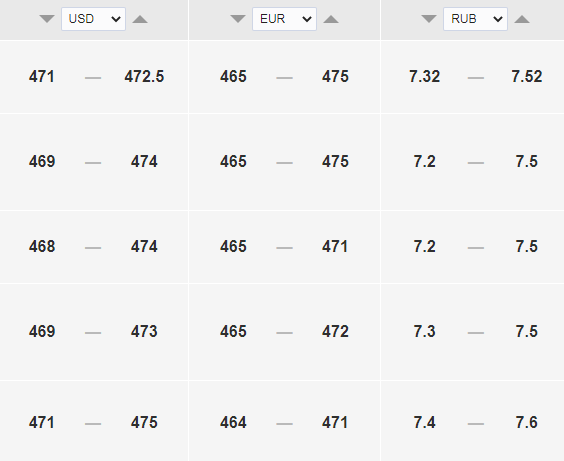Sort descending by EUR using down arrow
Viewport: 564px width, 461px height.
click(x=238, y=19)
